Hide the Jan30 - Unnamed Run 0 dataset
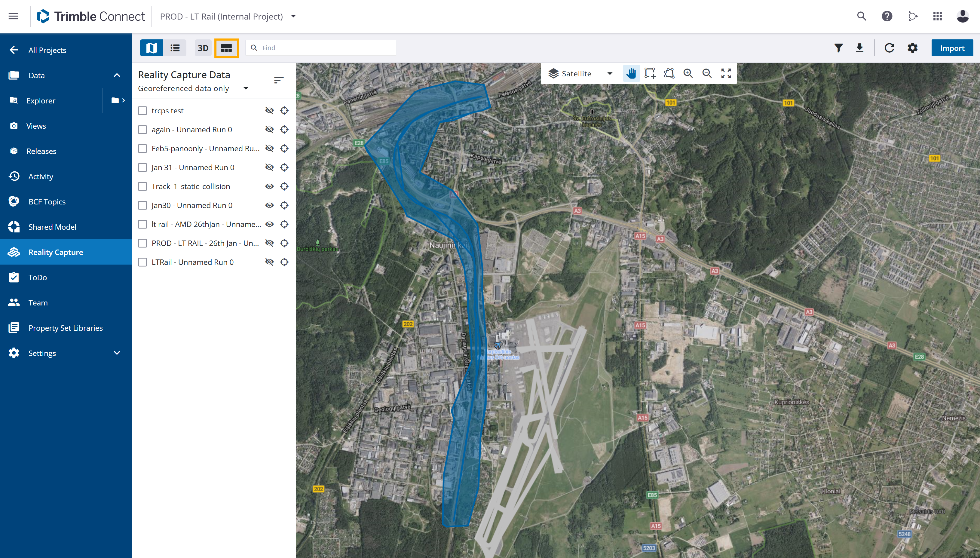 [269, 205]
